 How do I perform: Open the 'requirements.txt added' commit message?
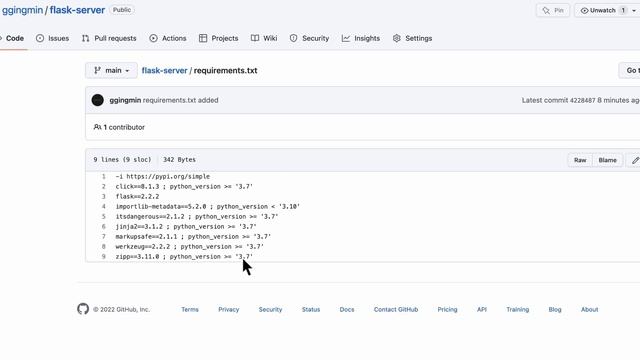(180, 100)
